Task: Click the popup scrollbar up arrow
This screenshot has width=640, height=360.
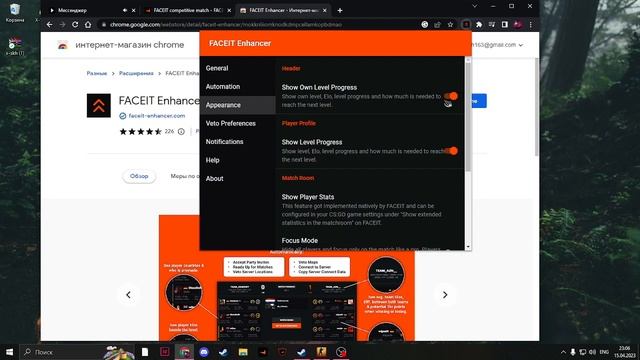Action: click(x=468, y=60)
